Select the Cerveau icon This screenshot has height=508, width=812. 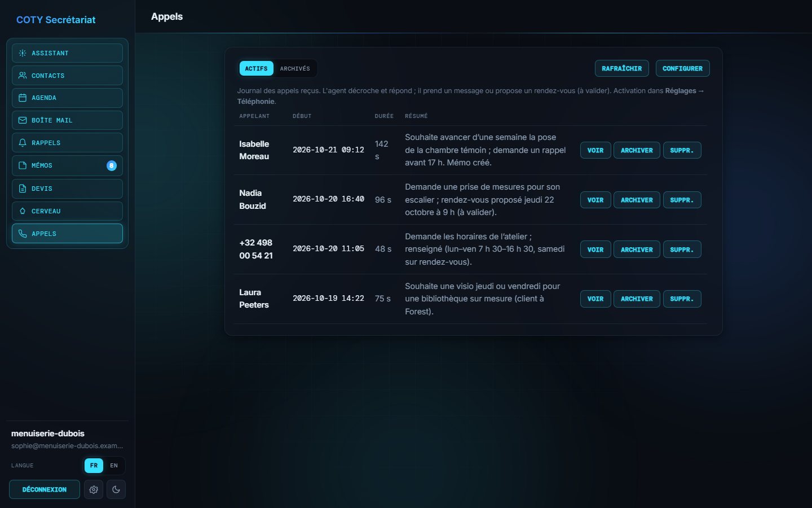(x=23, y=211)
